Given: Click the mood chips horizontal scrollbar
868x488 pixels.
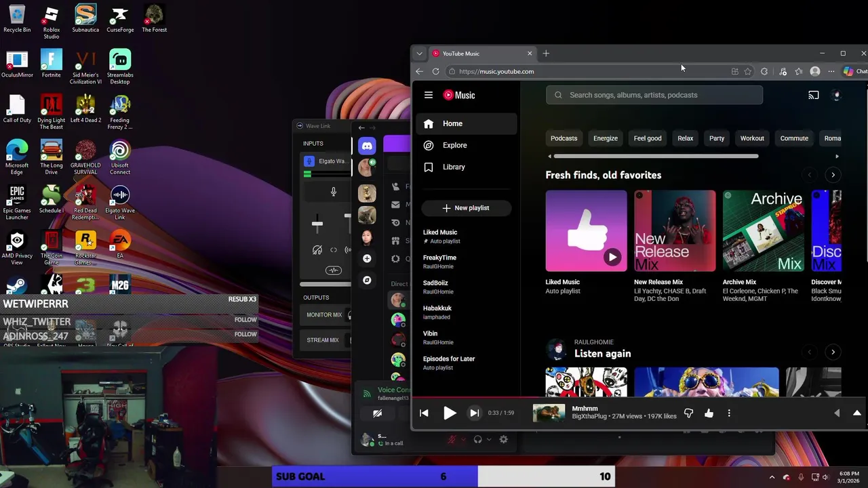Looking at the screenshot, I should (x=656, y=157).
